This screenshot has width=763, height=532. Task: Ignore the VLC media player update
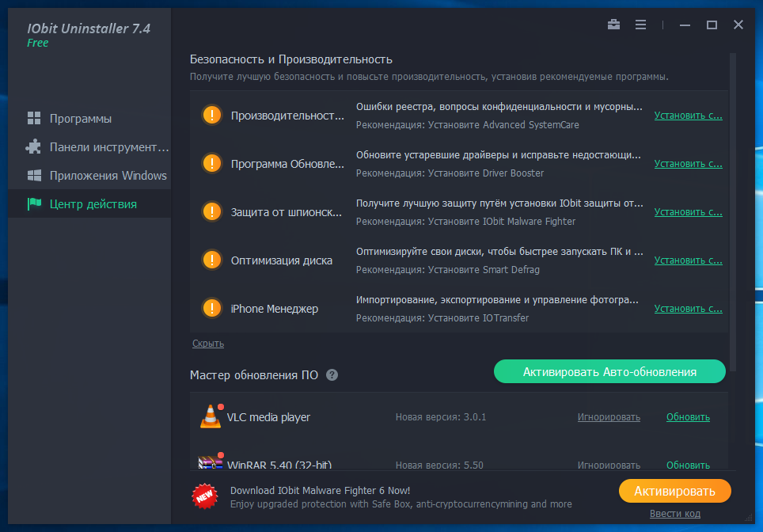click(608, 417)
